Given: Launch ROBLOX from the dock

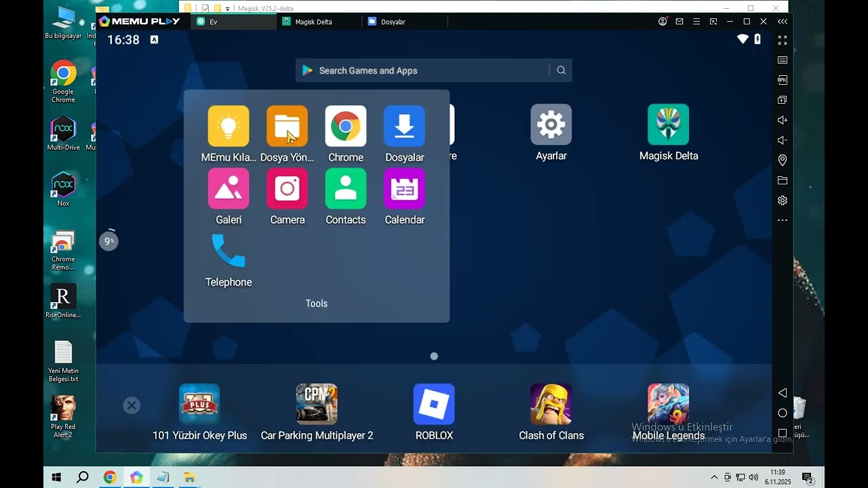Looking at the screenshot, I should [x=434, y=404].
